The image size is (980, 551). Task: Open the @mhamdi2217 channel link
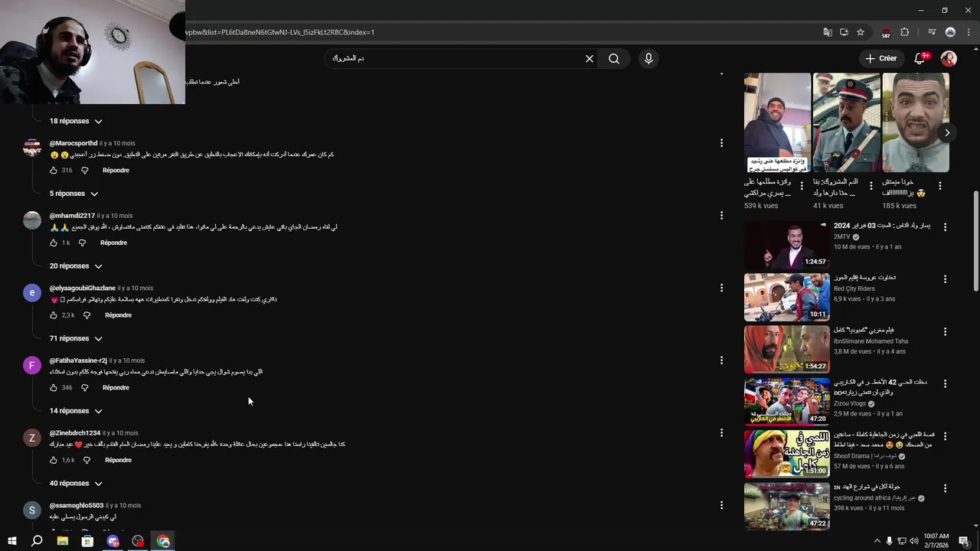tap(72, 216)
